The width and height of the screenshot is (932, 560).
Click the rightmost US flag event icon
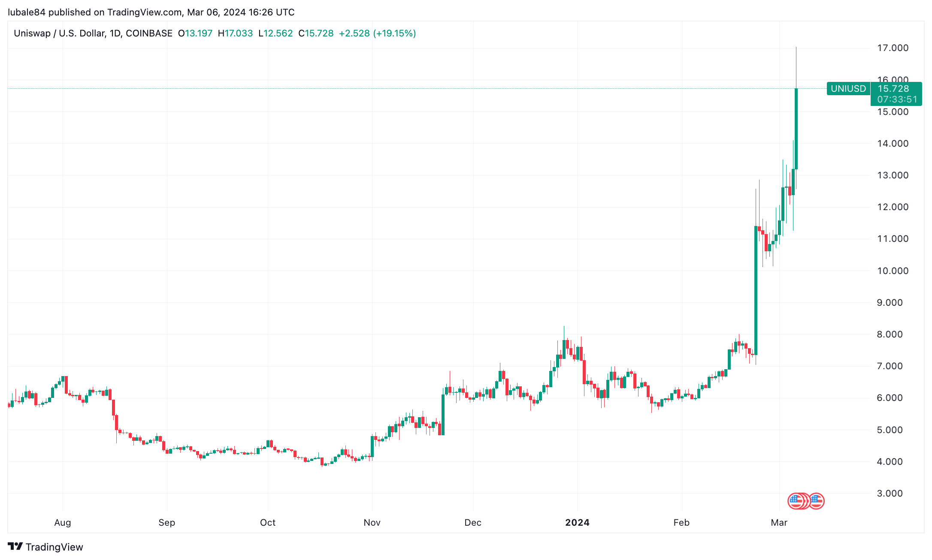[x=817, y=501]
